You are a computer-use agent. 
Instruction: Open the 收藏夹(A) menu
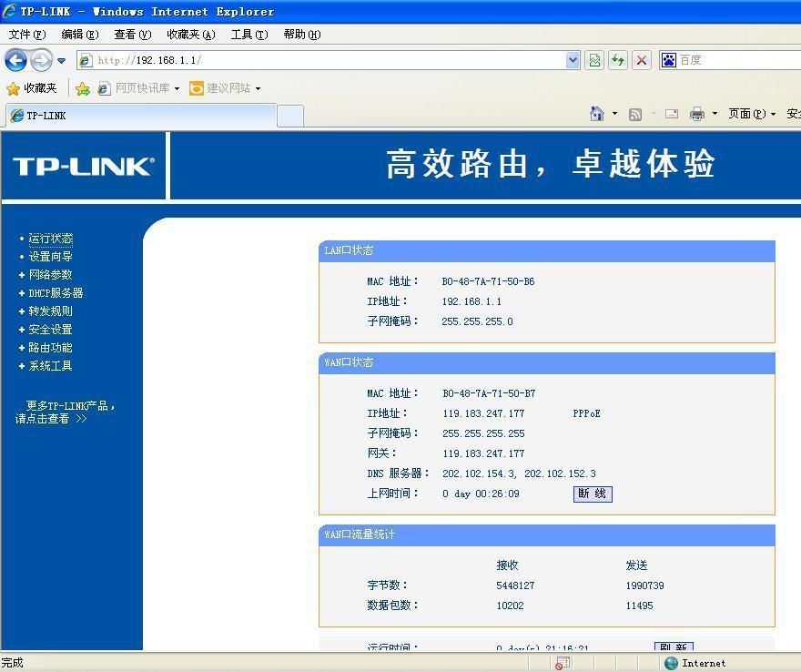[x=191, y=35]
